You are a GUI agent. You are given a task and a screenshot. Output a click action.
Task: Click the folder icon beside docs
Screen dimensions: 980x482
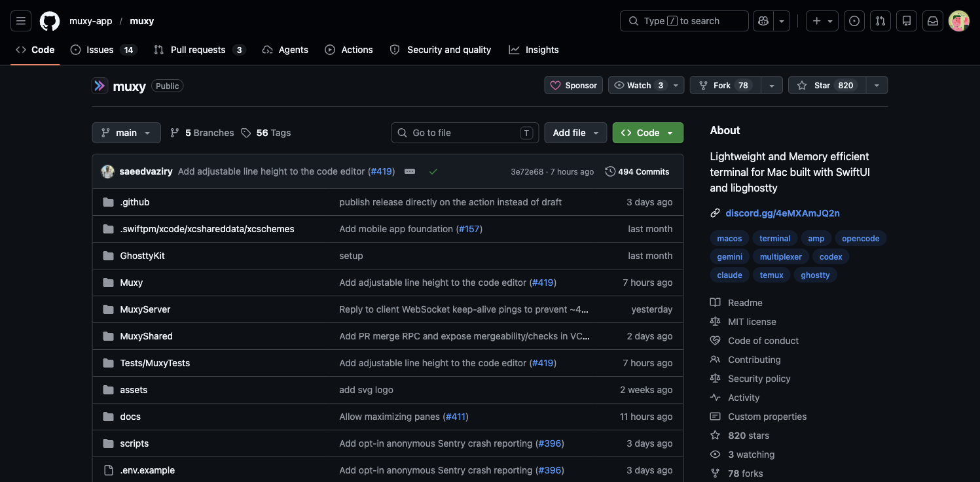click(108, 417)
